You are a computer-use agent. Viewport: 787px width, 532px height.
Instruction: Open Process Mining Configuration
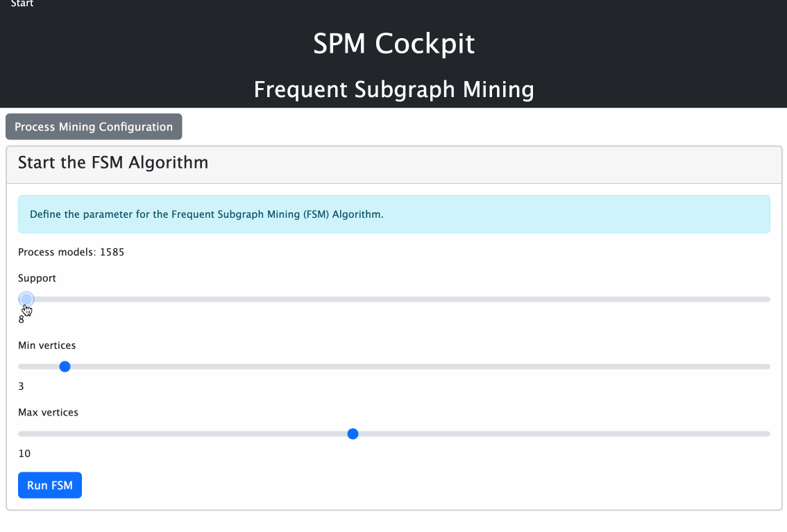click(94, 127)
